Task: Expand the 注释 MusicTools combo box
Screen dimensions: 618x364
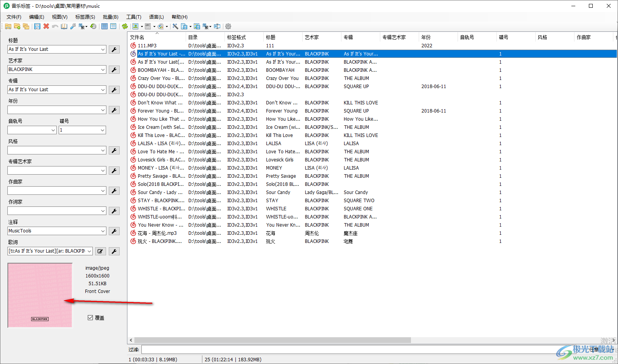Action: coord(103,231)
